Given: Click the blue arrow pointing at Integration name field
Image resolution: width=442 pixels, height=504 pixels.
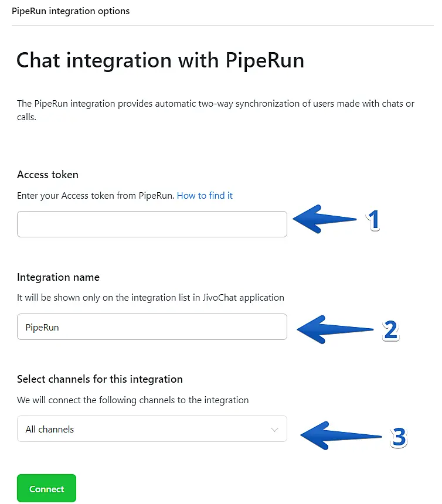Looking at the screenshot, I should (334, 329).
